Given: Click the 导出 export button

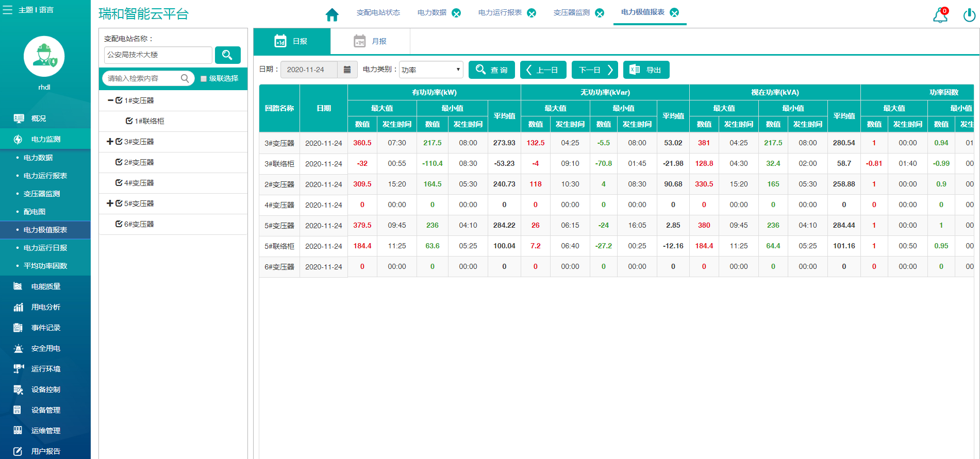Looking at the screenshot, I should (x=646, y=70).
